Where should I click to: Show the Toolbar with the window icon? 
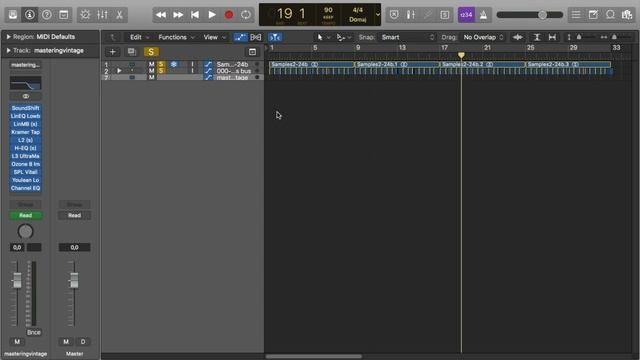pyautogui.click(x=64, y=15)
